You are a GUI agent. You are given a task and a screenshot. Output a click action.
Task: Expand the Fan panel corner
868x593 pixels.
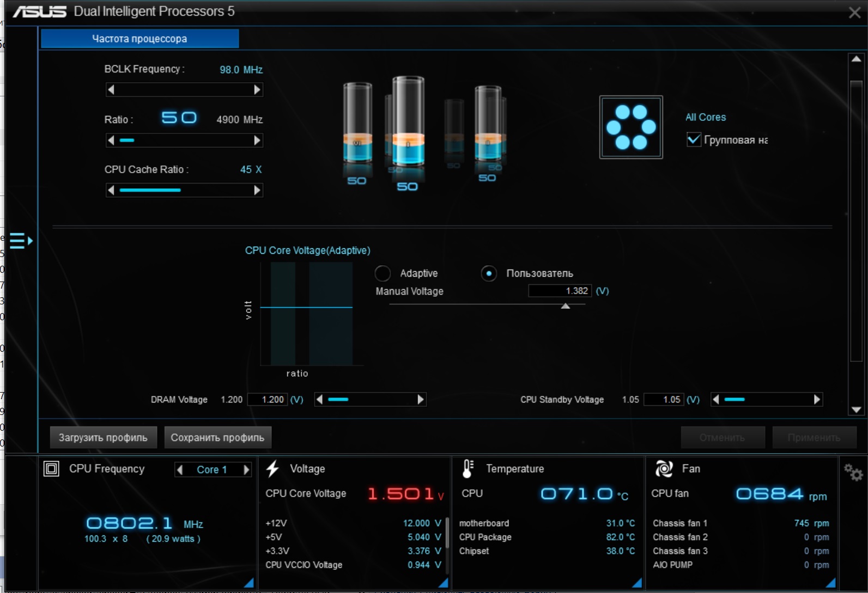coord(831,583)
